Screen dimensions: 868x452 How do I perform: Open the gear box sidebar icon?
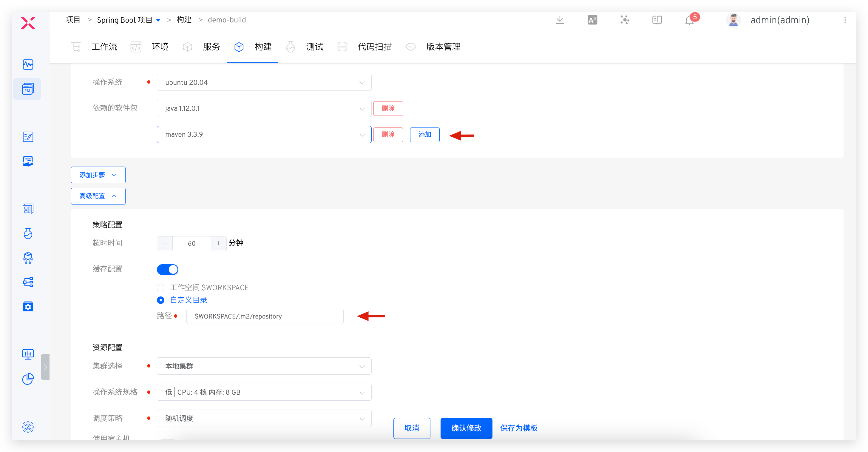(x=28, y=306)
